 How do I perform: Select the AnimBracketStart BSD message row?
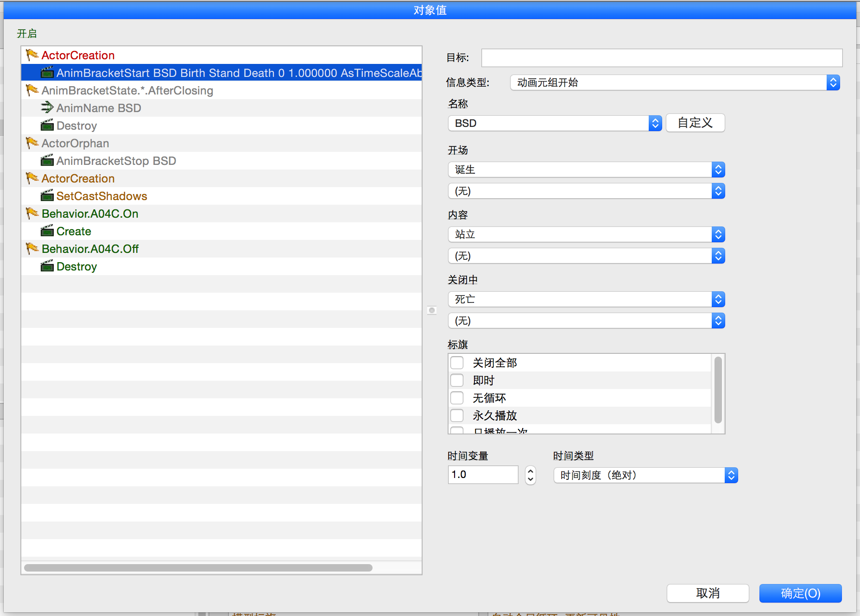pos(221,73)
